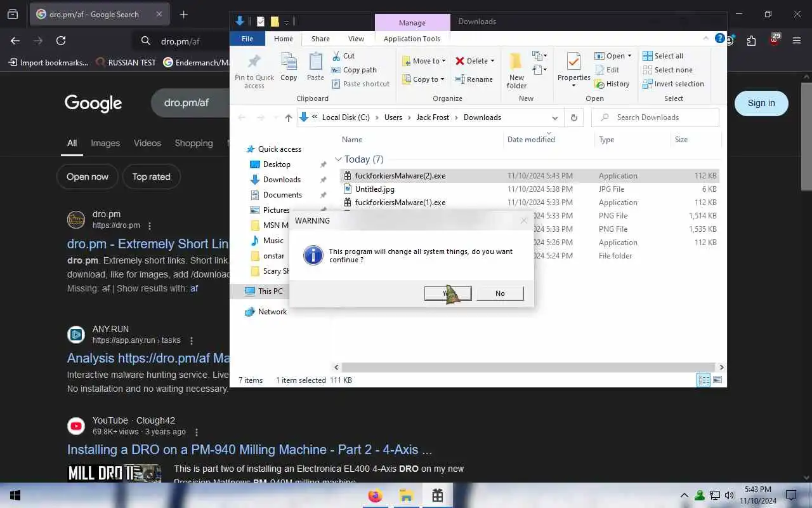Screen dimensions: 812x508
Task: Open the Application Tools tab
Action: tap(412, 39)
